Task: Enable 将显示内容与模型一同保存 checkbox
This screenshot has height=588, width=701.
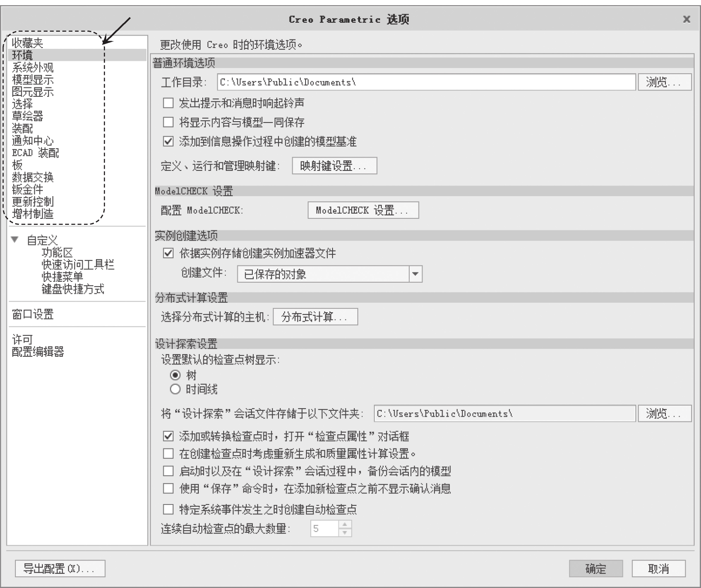Action: click(168, 122)
